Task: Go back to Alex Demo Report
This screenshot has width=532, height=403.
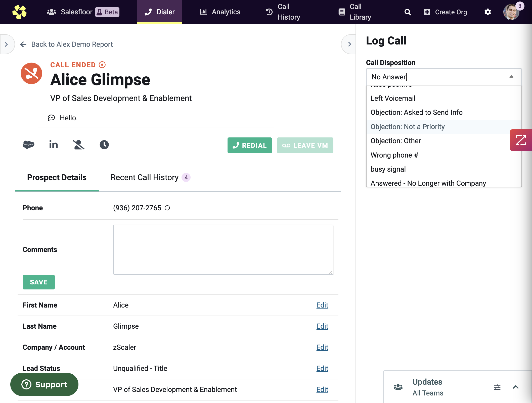Action: (67, 44)
